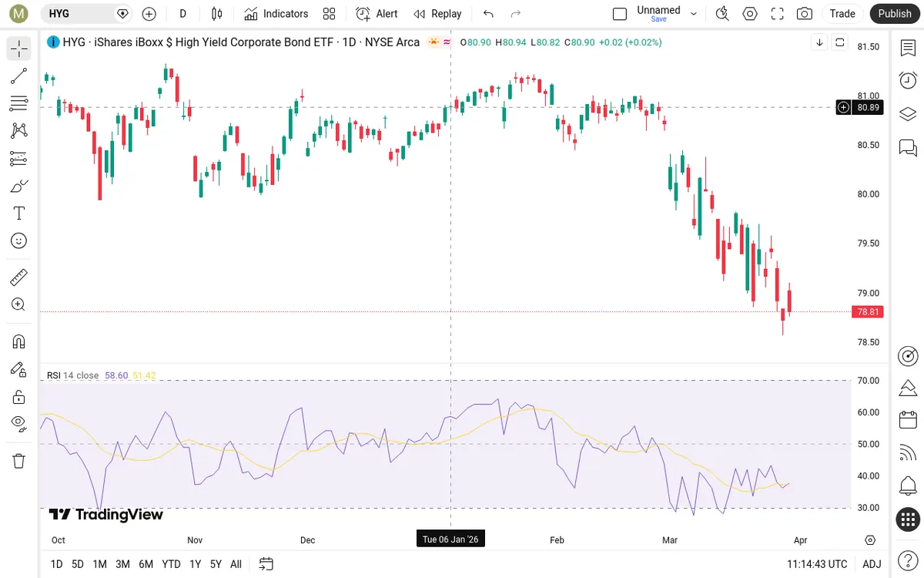Create a new Alert
924x578 pixels.
coord(377,14)
